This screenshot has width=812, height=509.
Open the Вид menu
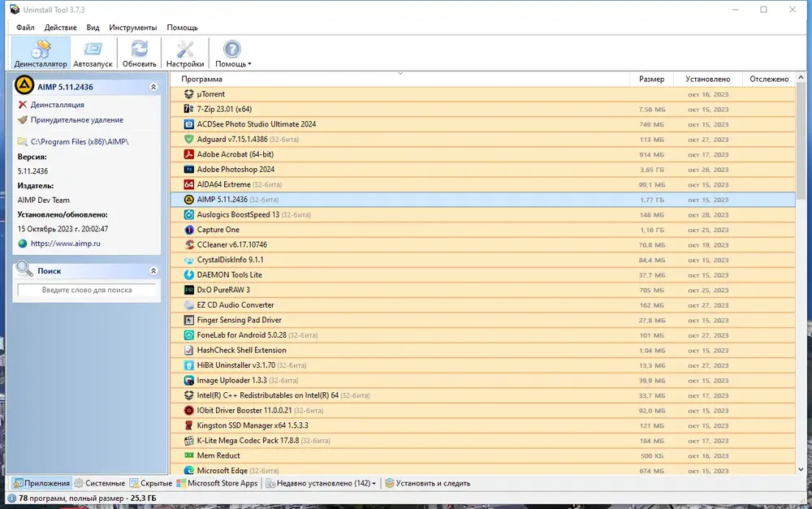tap(93, 28)
